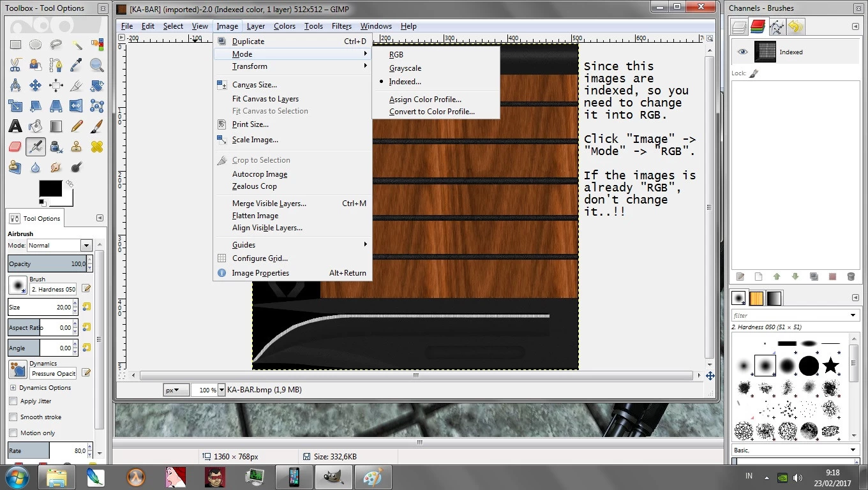Switch to the Undo History tab

coord(795,27)
